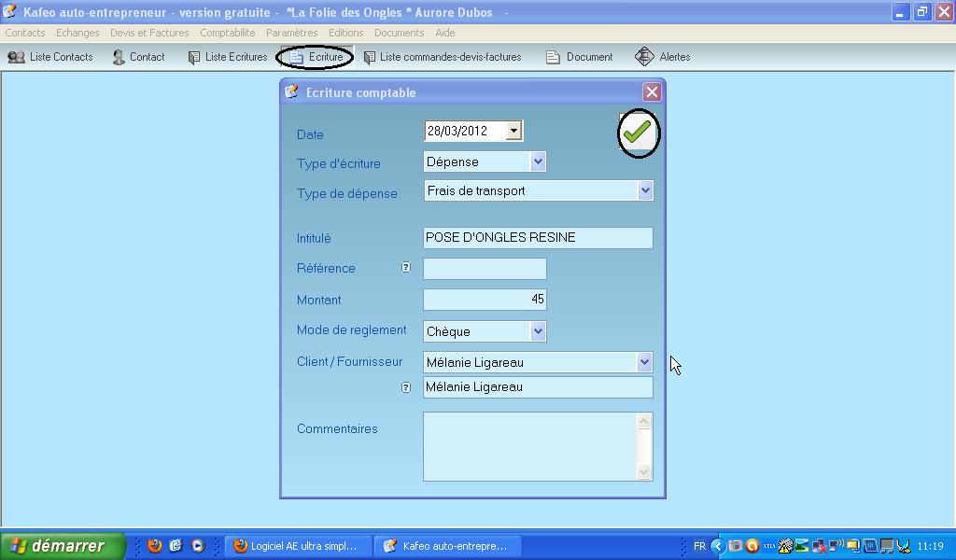Open the Contact toolbar item
Viewport: 956px width, 560px height.
click(138, 57)
